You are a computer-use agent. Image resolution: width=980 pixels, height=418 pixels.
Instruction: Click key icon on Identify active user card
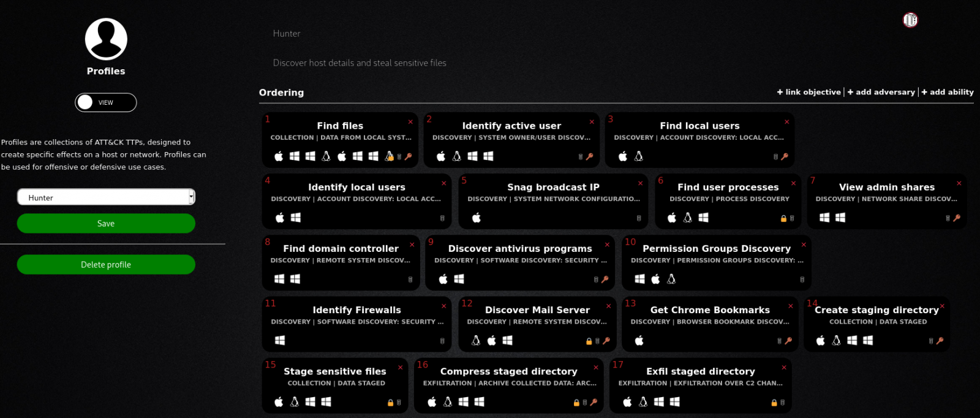pos(590,157)
